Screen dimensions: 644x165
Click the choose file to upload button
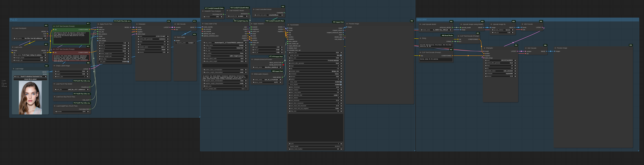pos(30,79)
